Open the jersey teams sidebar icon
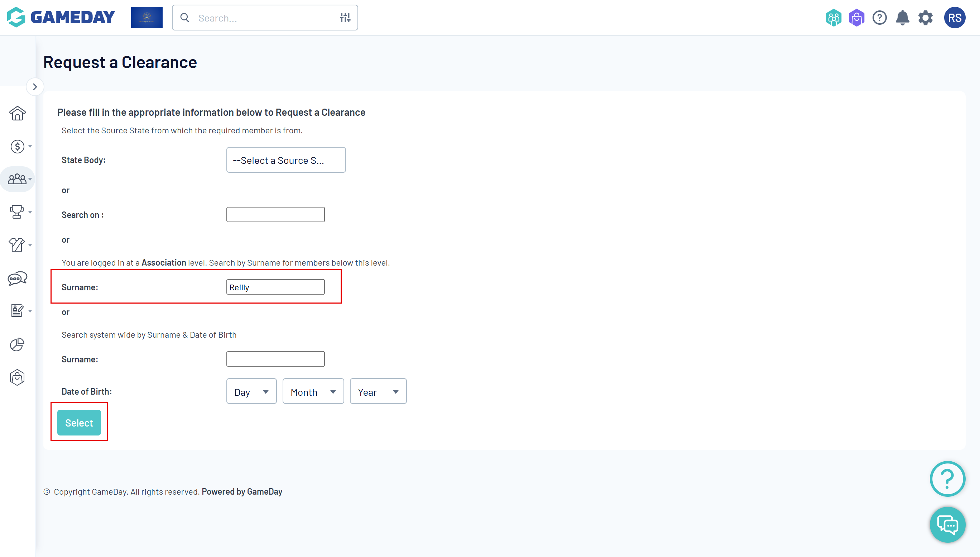The image size is (980, 557). [x=17, y=244]
